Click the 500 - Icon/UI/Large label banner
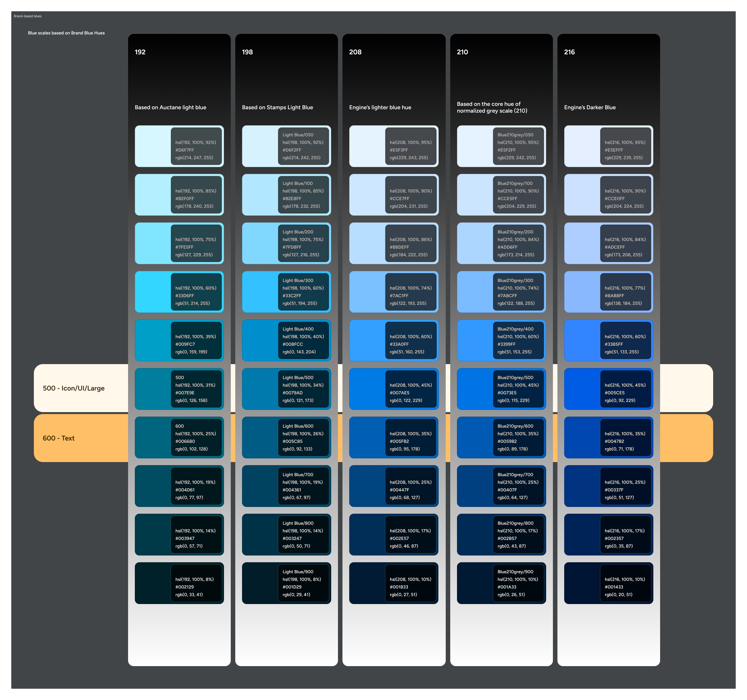 point(74,388)
